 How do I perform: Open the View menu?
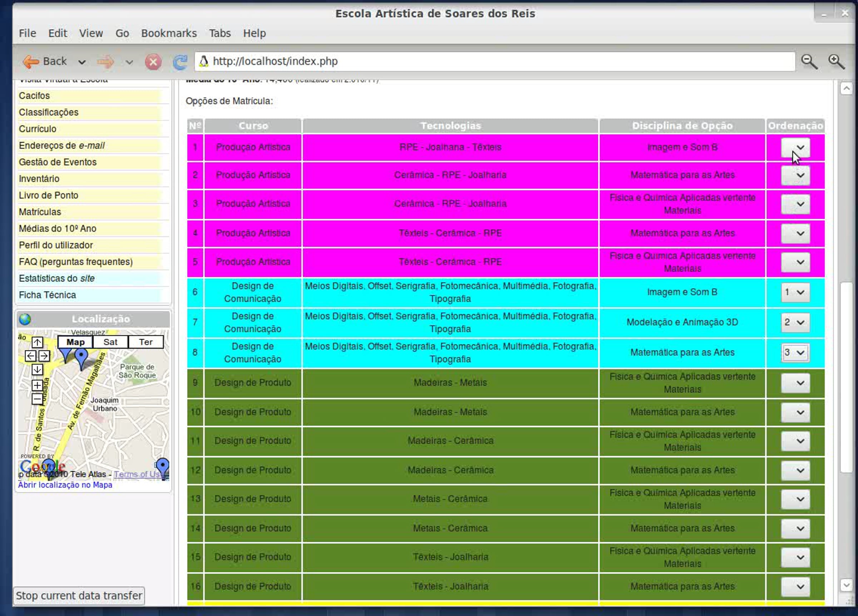pos(91,33)
